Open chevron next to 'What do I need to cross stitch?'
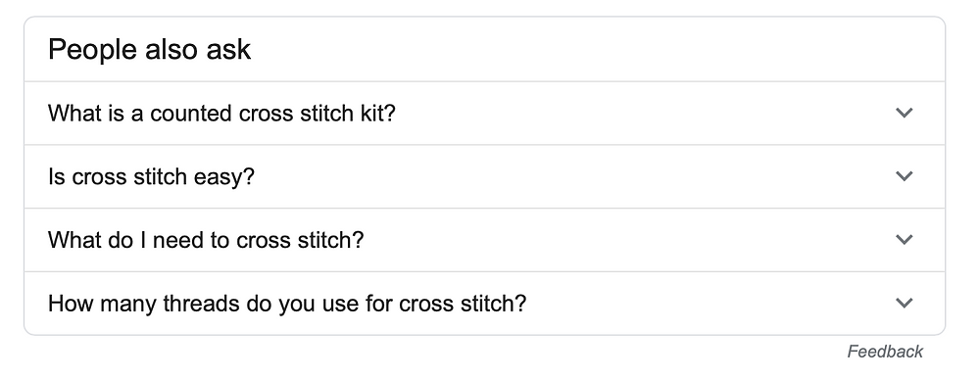Image resolution: width=980 pixels, height=379 pixels. (x=904, y=240)
